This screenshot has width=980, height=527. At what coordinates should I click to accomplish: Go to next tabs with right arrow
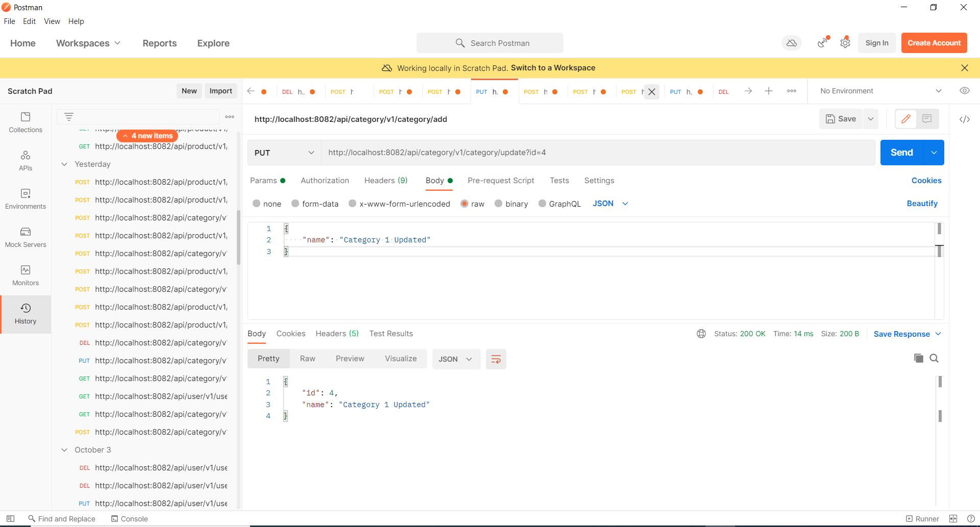coord(748,91)
